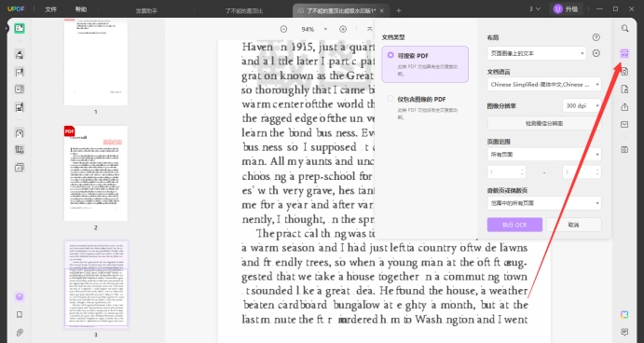644x343 pixels.
Task: Add a new tab with plus
Action: (x=398, y=10)
